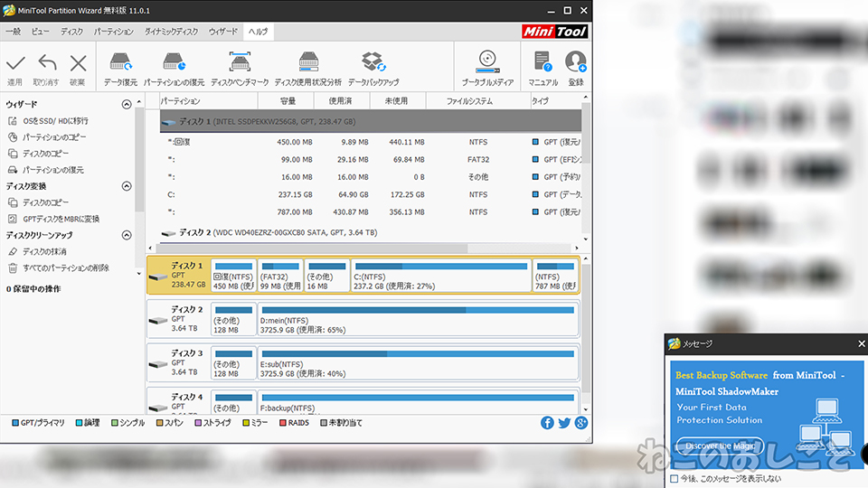Viewport: 868px width, 488px height.
Task: Select Partition Recovery wizard in sidebar
Action: (53, 170)
